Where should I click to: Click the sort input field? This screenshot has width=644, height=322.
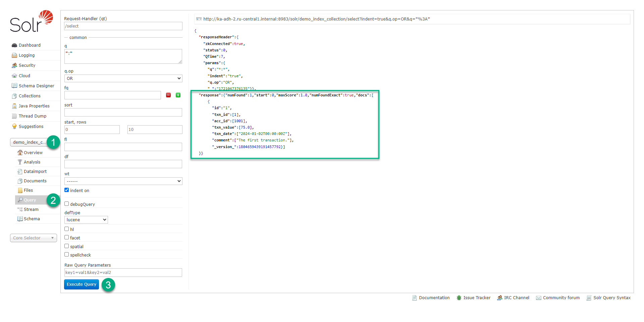[x=123, y=112]
